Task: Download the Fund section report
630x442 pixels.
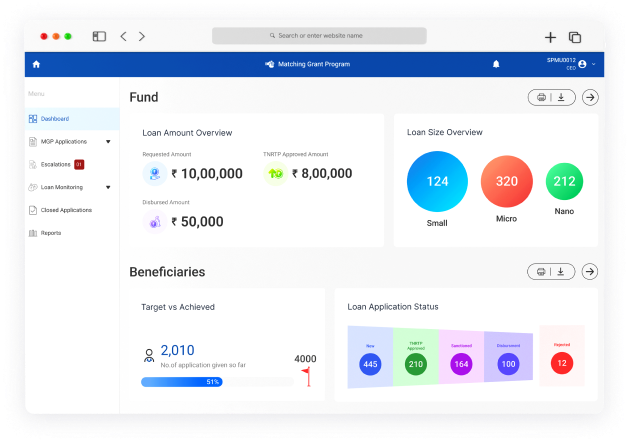Action: [x=561, y=97]
